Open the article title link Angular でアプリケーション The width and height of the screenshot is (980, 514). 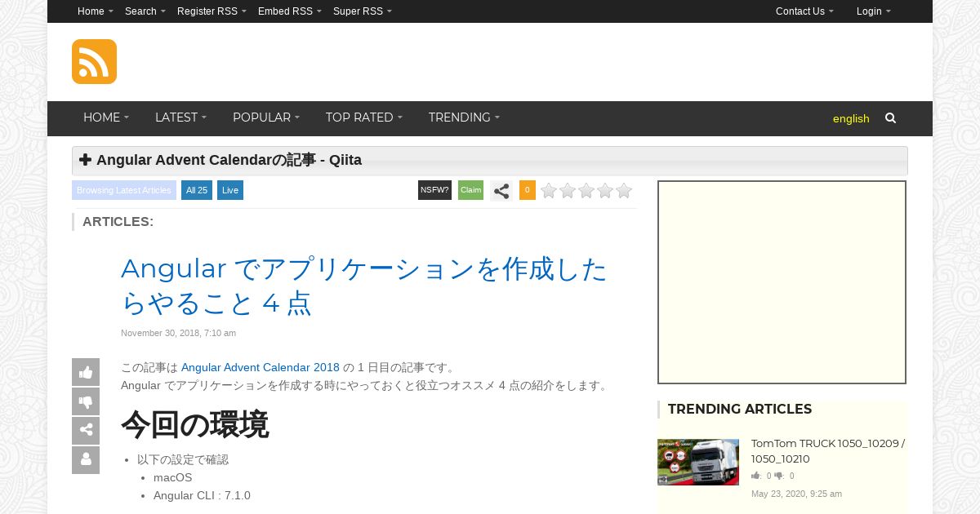click(x=364, y=286)
